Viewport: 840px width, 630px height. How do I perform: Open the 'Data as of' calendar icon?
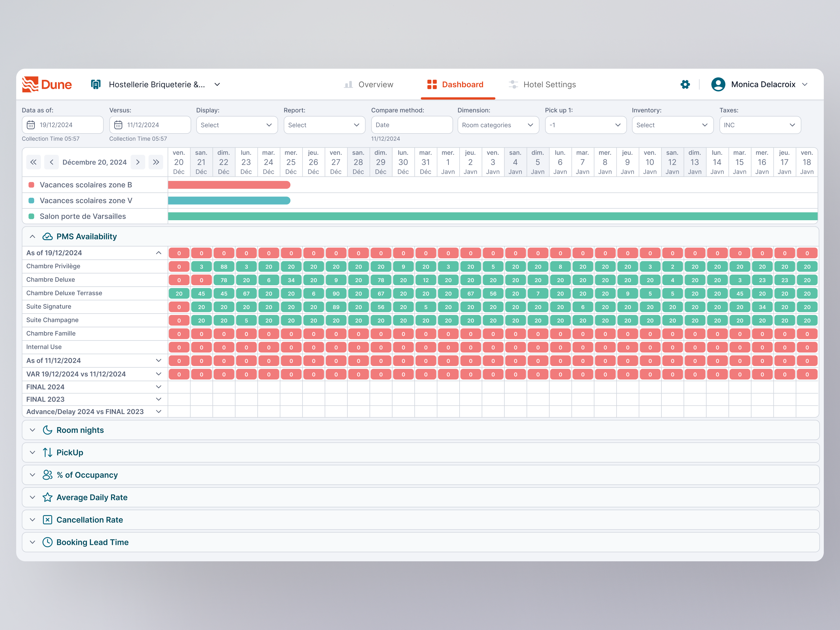coord(31,125)
